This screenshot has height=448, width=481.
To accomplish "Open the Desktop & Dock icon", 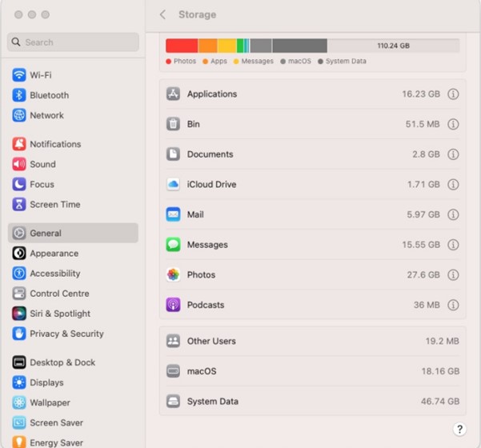I will point(19,362).
